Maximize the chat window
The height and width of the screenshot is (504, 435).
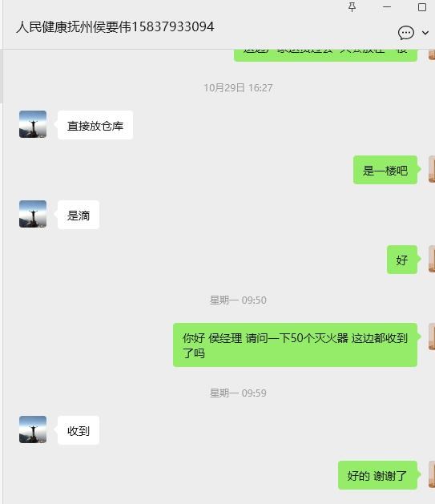[422, 7]
